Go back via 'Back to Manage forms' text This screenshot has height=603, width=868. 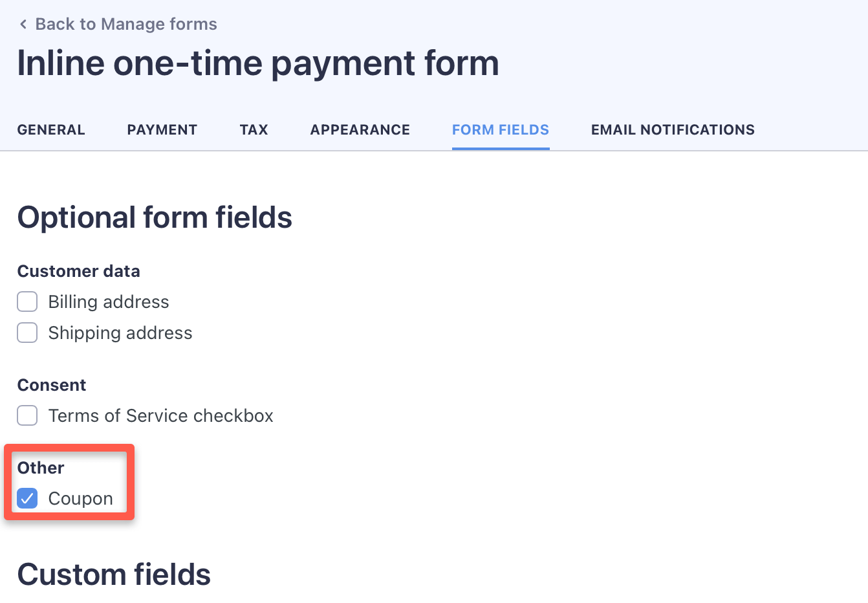tap(126, 25)
